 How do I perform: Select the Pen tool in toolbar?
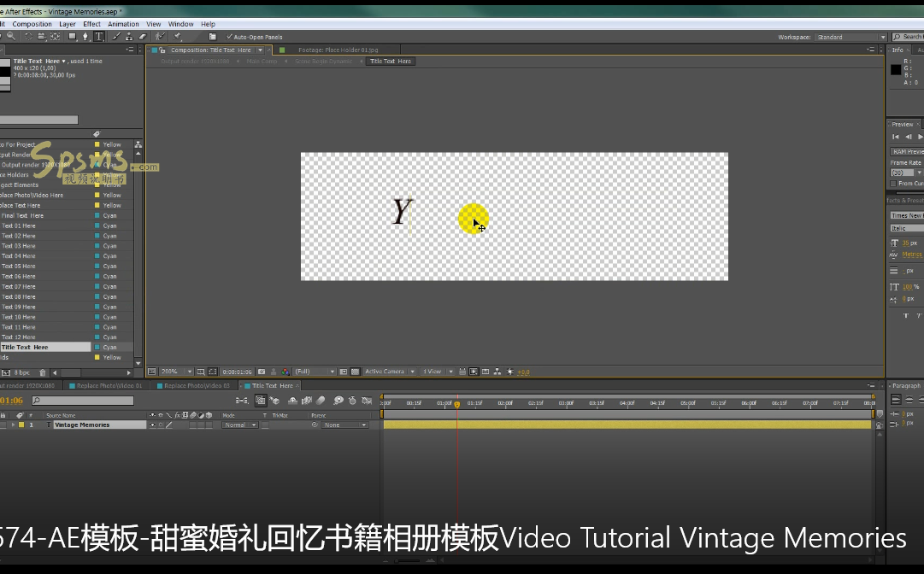(x=86, y=37)
